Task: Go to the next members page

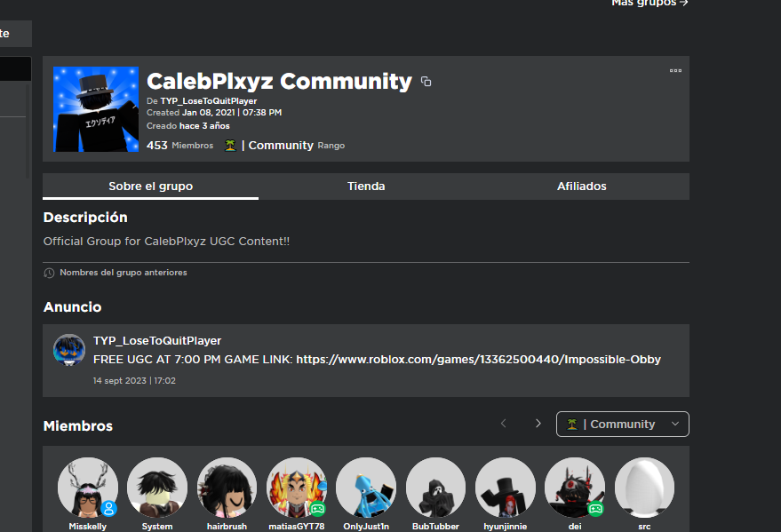Action: (538, 424)
